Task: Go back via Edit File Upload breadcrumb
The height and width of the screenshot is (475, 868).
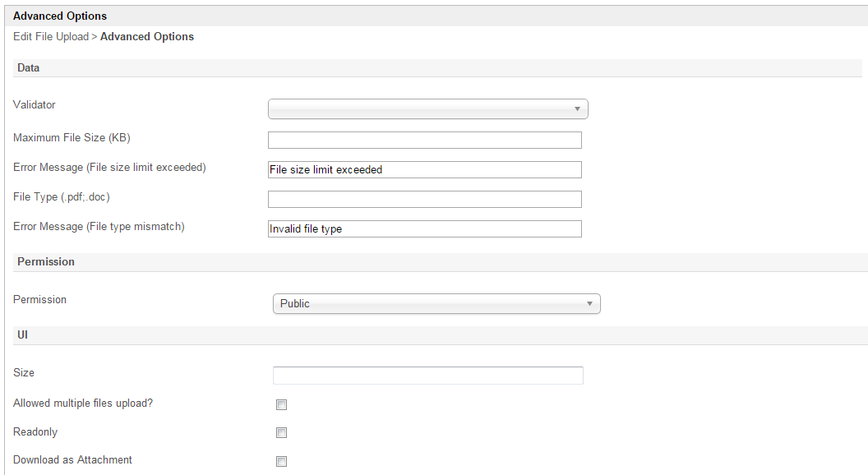Action: click(x=51, y=37)
